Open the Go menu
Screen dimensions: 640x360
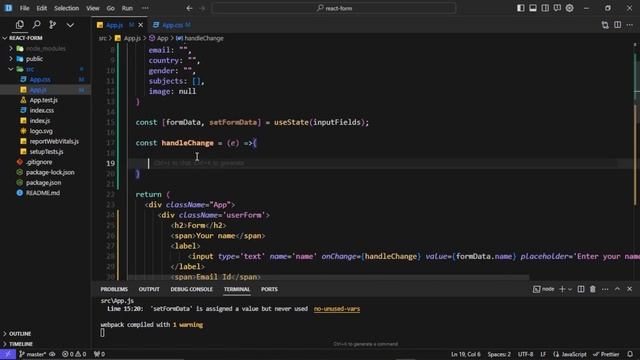[x=111, y=8]
